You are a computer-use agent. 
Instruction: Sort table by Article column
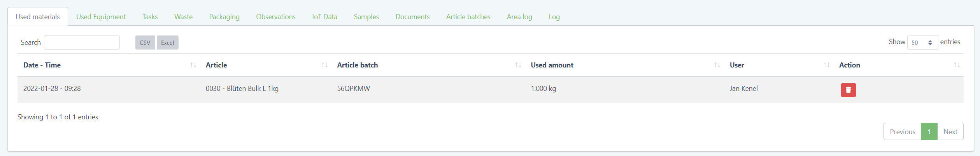(x=324, y=65)
